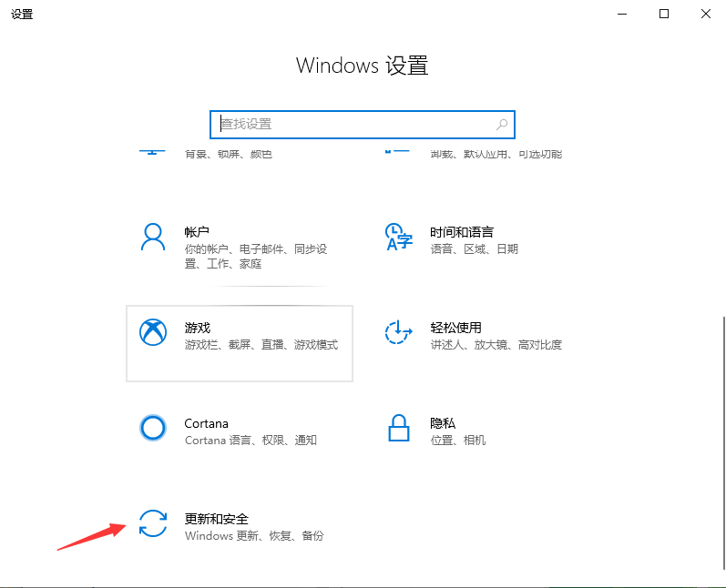Select the 游戏 category title

[198, 328]
